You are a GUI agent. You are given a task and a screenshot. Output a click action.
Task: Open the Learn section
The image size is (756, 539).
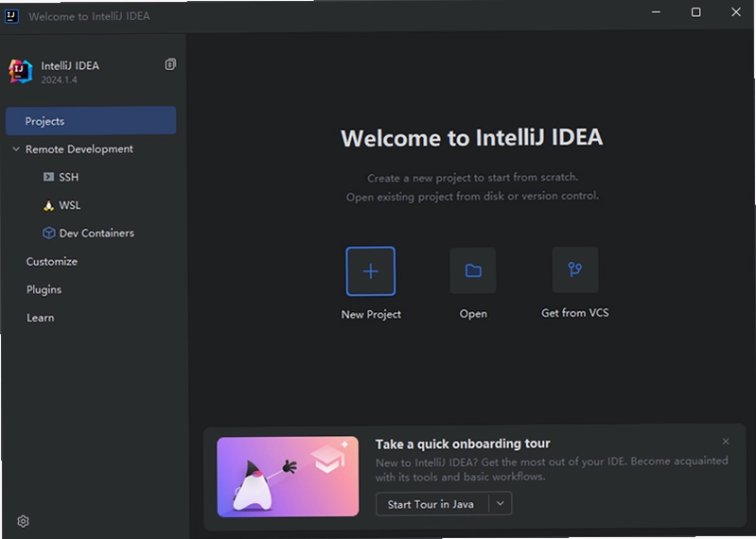tap(41, 318)
